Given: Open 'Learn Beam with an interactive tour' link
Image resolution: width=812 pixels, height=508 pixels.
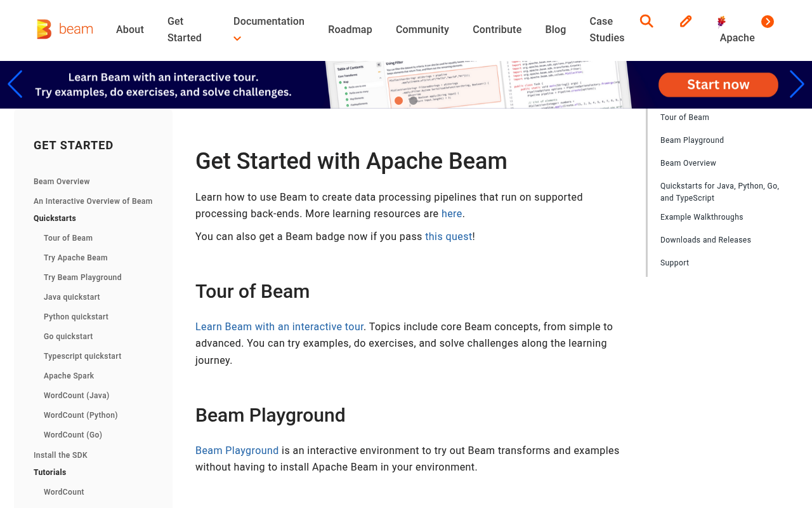Looking at the screenshot, I should point(279,327).
